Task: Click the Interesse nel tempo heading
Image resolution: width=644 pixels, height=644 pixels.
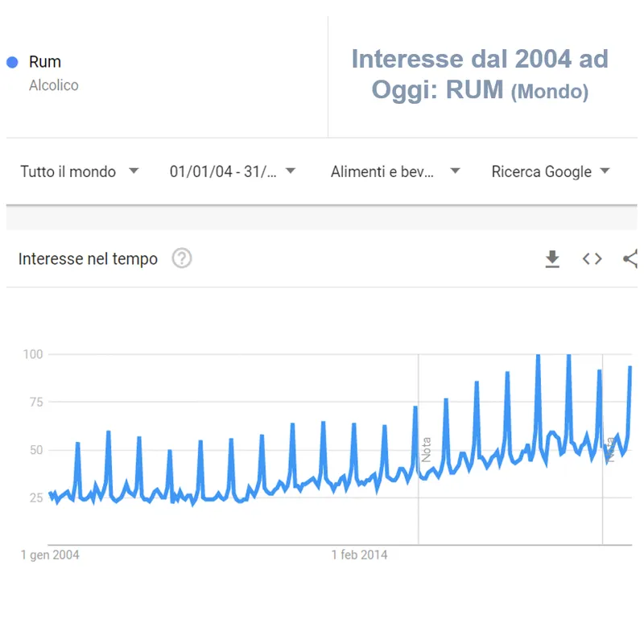Action: 88,259
